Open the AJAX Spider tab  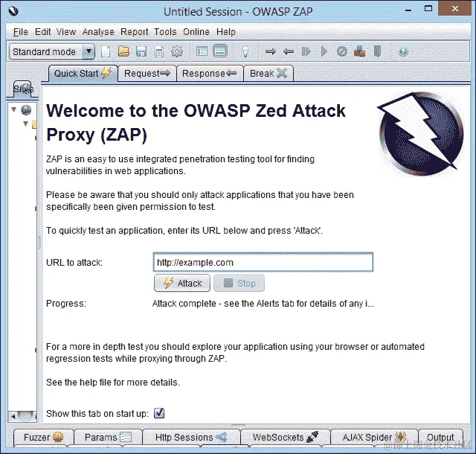374,438
